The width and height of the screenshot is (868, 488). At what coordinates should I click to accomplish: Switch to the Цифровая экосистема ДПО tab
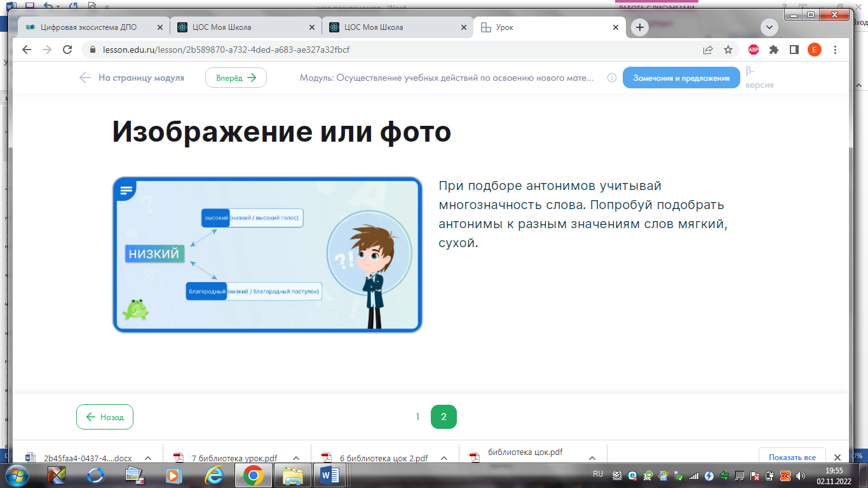click(93, 27)
